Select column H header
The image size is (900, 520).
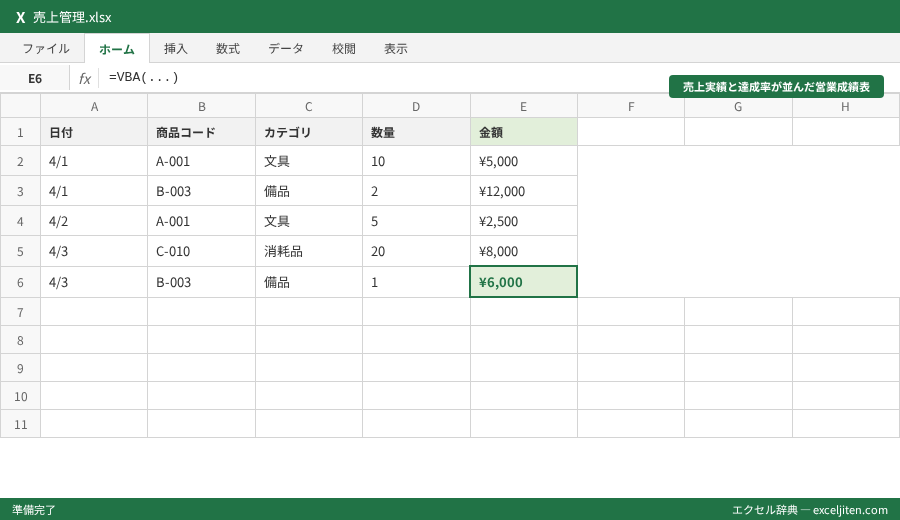click(845, 106)
